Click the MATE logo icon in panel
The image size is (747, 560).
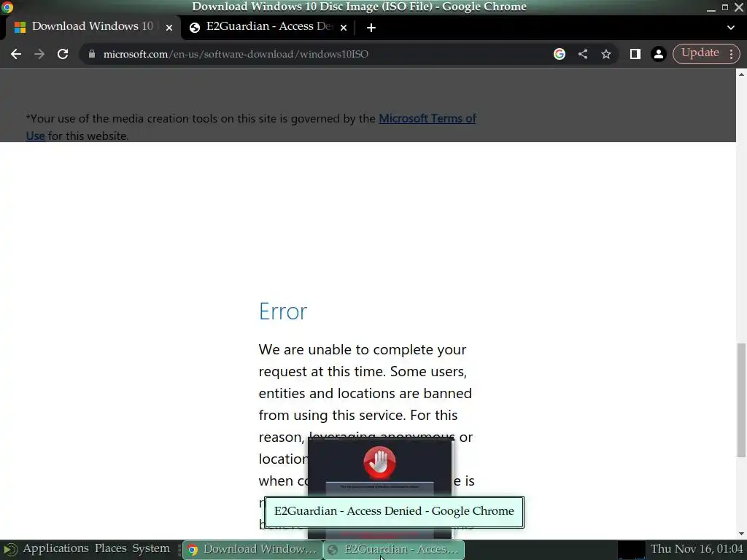10,550
